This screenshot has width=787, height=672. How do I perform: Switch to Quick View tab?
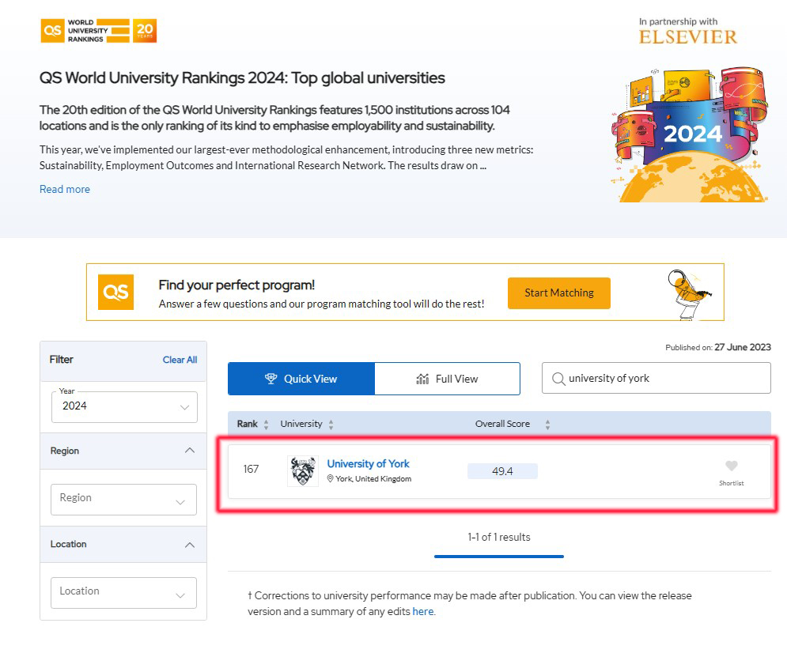click(301, 379)
